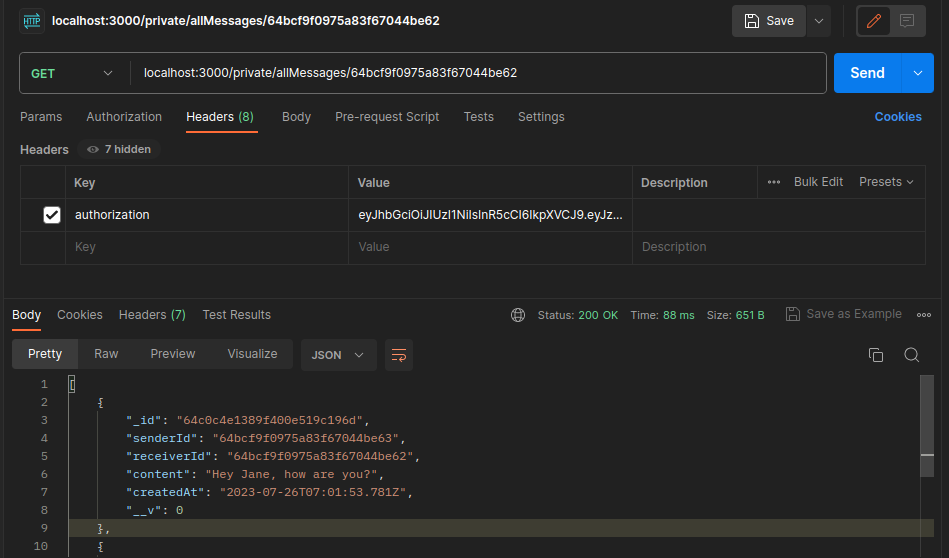The height and width of the screenshot is (558, 949).
Task: Click the authorization token value cell
Action: point(490,215)
